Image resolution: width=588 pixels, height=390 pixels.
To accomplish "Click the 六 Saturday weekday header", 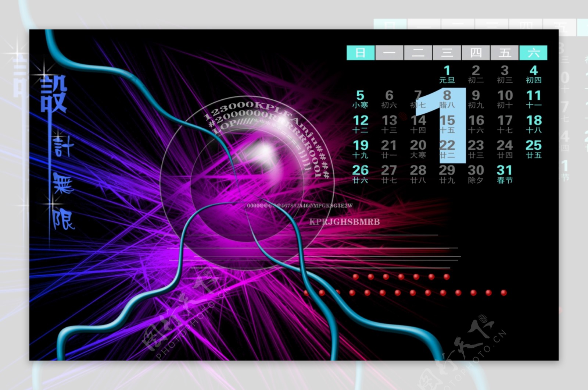I will pos(533,53).
